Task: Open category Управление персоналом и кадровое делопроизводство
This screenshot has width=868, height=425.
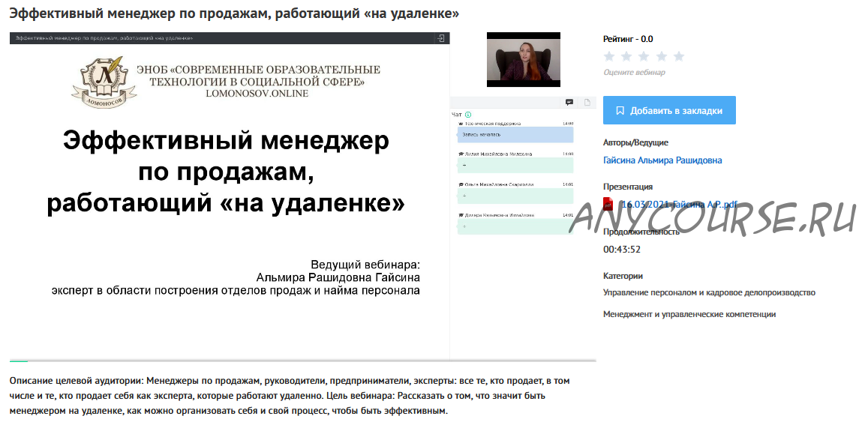Action: (x=709, y=293)
